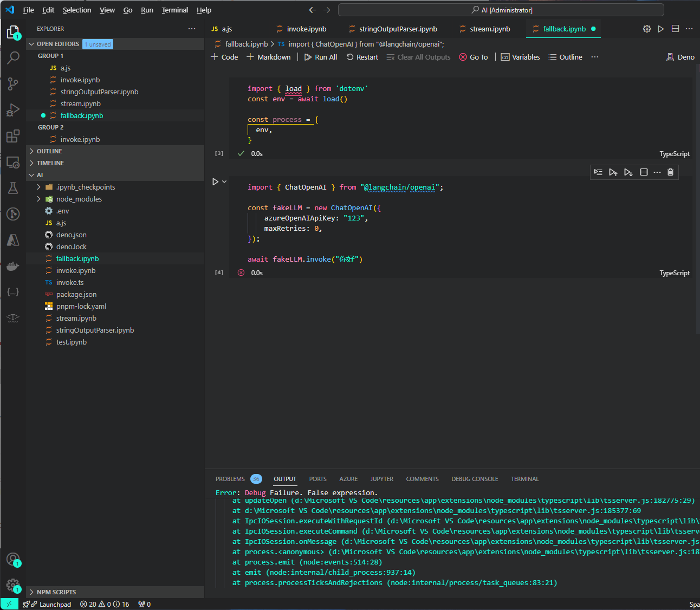The height and width of the screenshot is (610, 700).
Task: Add a new Markdown cell
Action: [269, 57]
